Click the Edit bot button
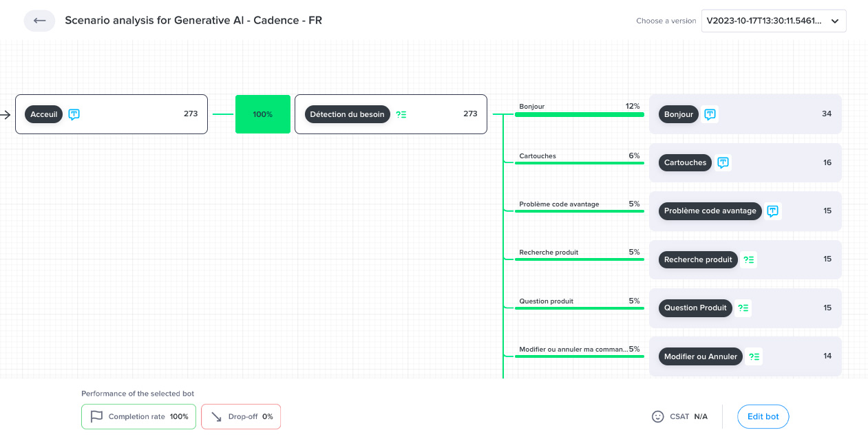This screenshot has width=868, height=439. [x=763, y=416]
